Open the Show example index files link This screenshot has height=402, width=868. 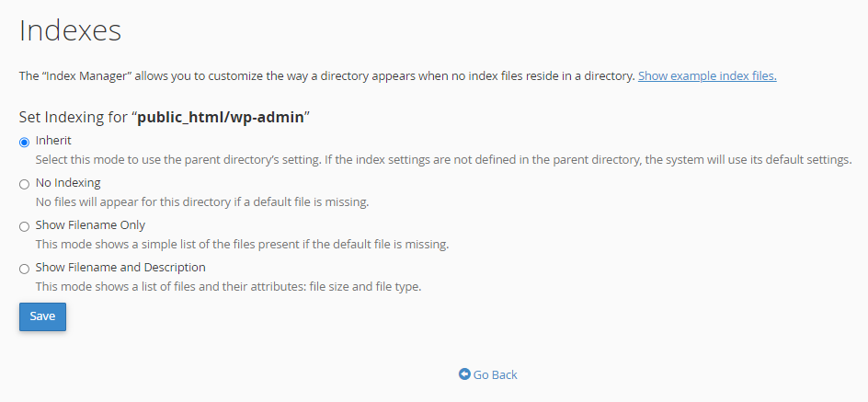click(707, 75)
